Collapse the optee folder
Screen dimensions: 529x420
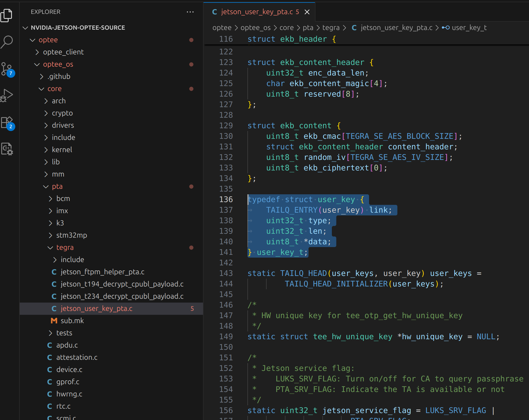point(32,40)
